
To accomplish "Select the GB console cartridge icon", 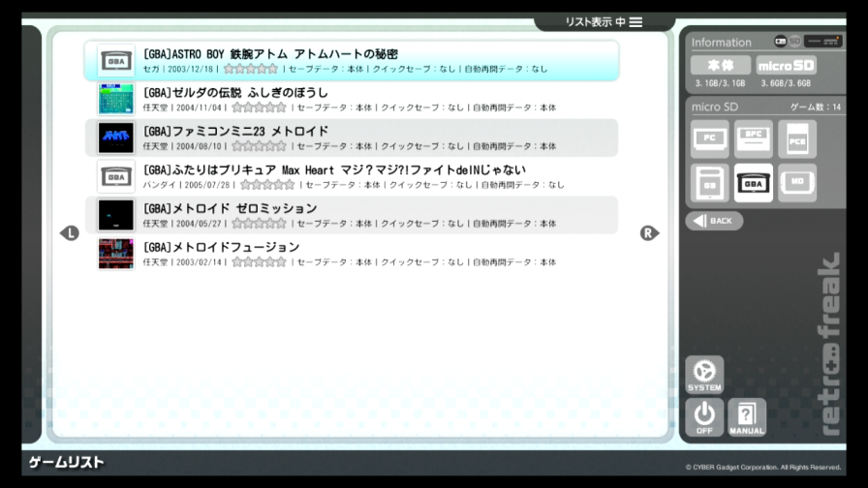I will (x=710, y=183).
